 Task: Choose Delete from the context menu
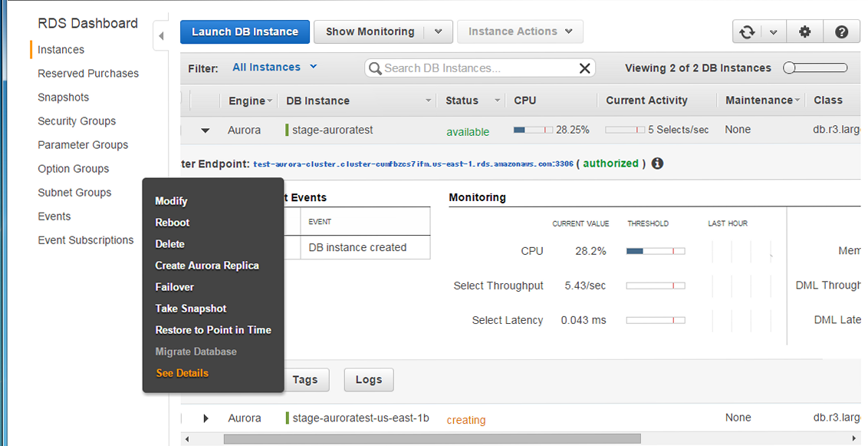[170, 244]
